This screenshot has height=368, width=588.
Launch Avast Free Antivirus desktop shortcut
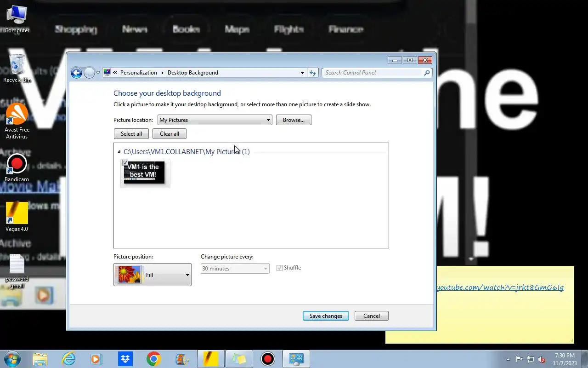click(x=17, y=121)
